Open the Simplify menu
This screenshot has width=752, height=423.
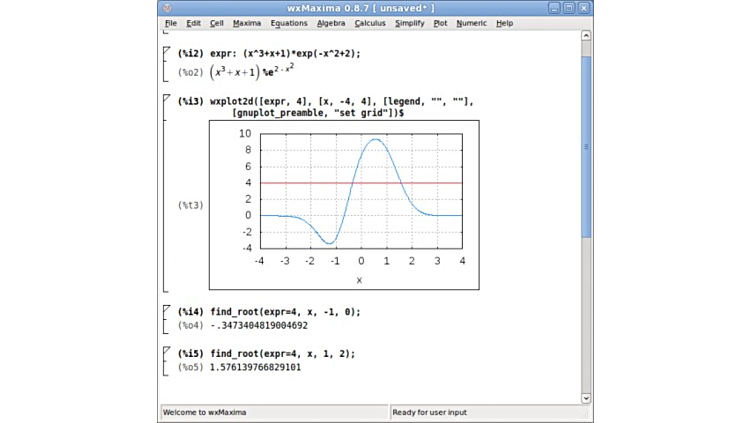pos(409,23)
